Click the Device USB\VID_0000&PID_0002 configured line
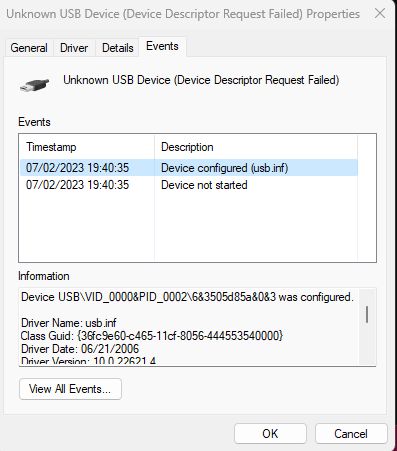The height and width of the screenshot is (451, 397). point(187,297)
